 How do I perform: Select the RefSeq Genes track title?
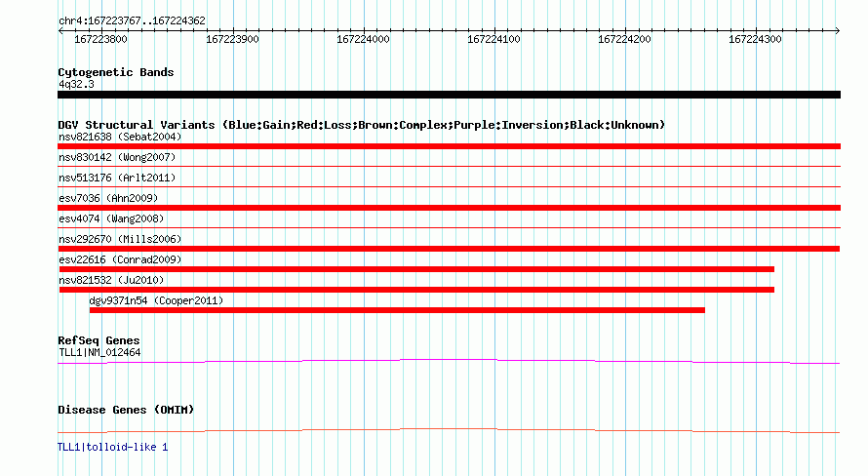pyautogui.click(x=99, y=340)
